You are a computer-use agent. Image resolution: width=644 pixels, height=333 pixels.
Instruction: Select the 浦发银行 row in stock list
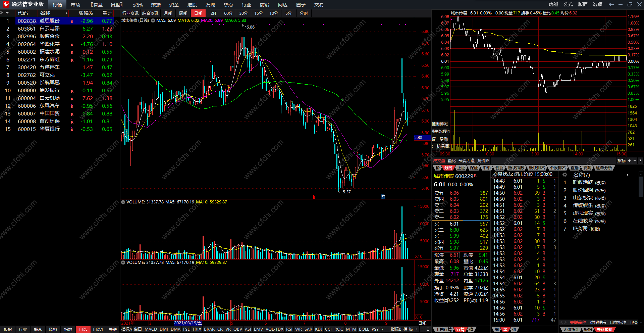[60, 90]
